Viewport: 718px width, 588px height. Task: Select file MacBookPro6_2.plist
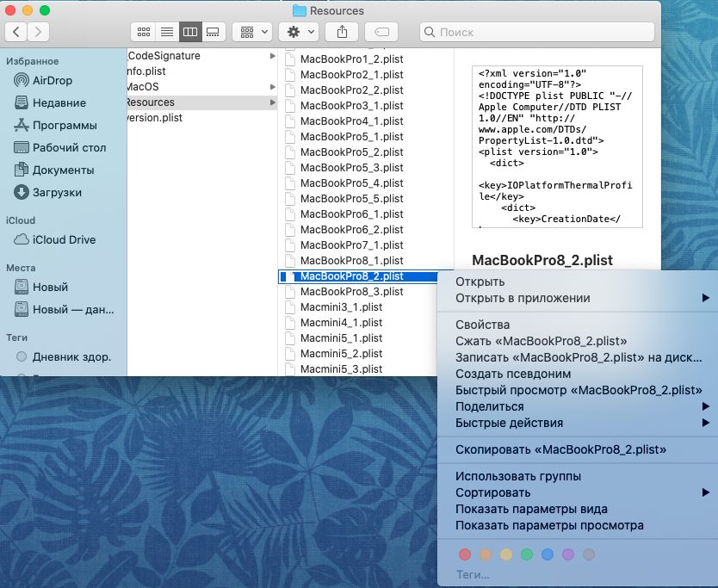[x=351, y=229]
